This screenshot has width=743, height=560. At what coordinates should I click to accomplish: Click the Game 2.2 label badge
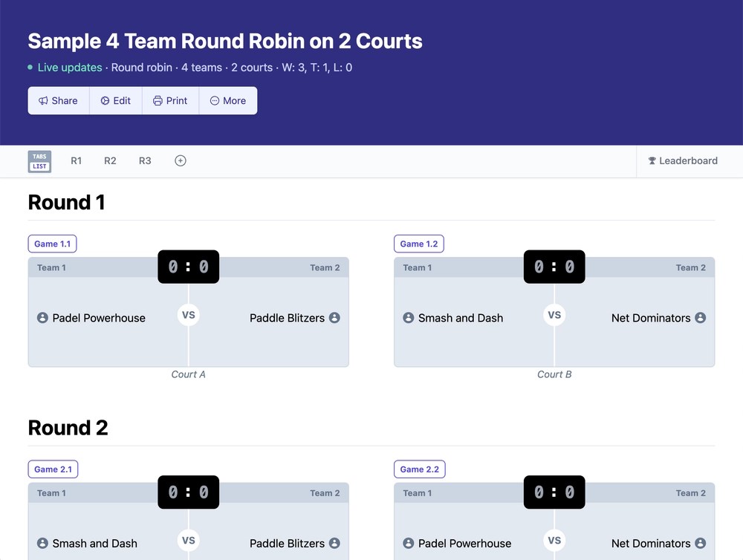419,469
